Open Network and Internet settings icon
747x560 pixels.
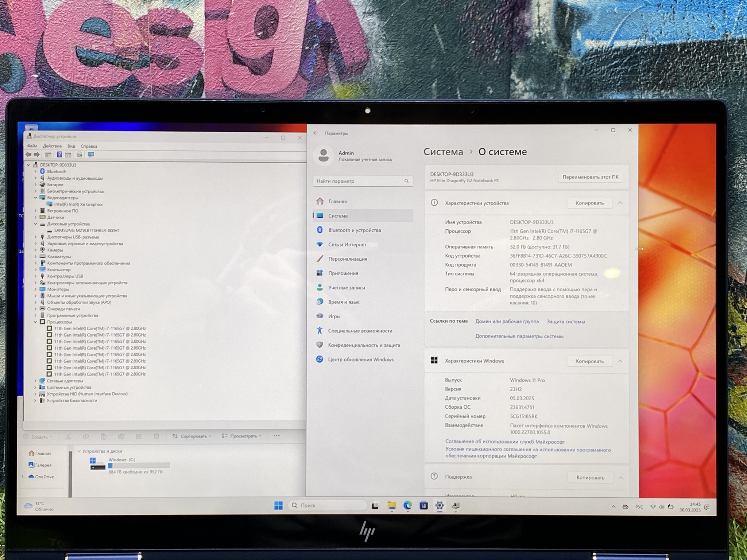[x=320, y=244]
